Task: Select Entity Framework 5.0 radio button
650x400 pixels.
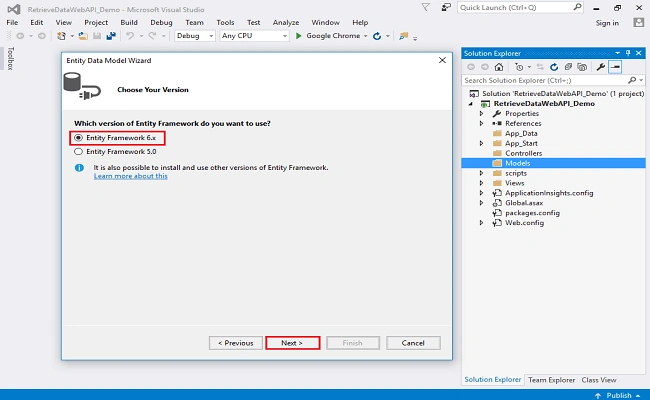Action: click(x=78, y=152)
